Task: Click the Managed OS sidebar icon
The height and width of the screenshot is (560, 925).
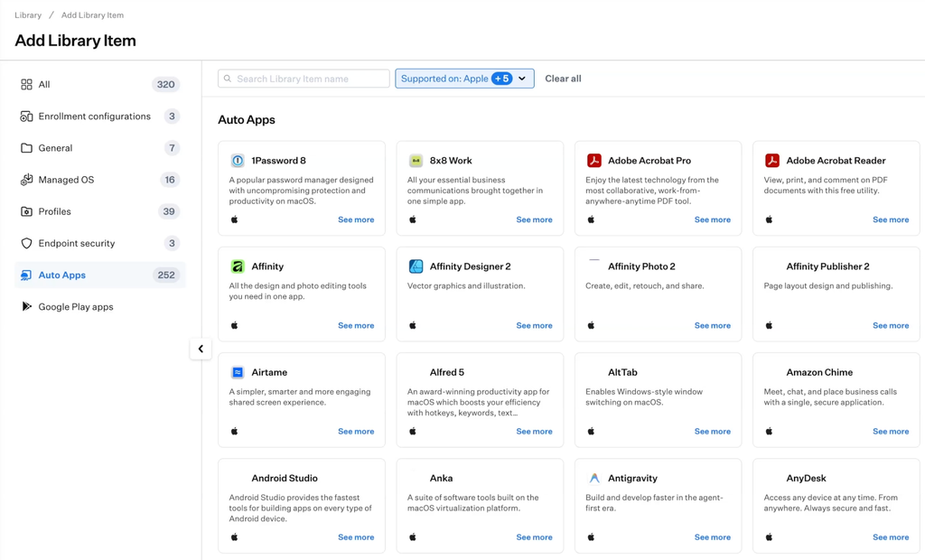Action: pyautogui.click(x=26, y=180)
